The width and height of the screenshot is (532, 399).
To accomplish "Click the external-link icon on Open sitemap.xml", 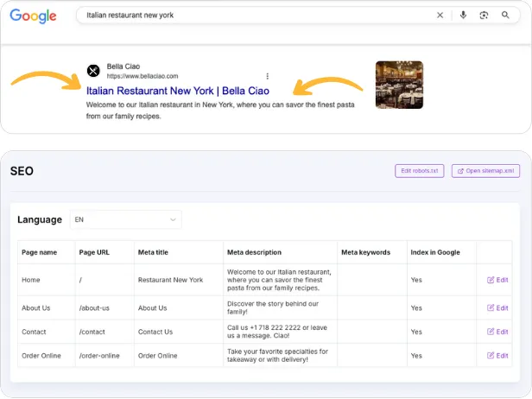I will pyautogui.click(x=460, y=171).
